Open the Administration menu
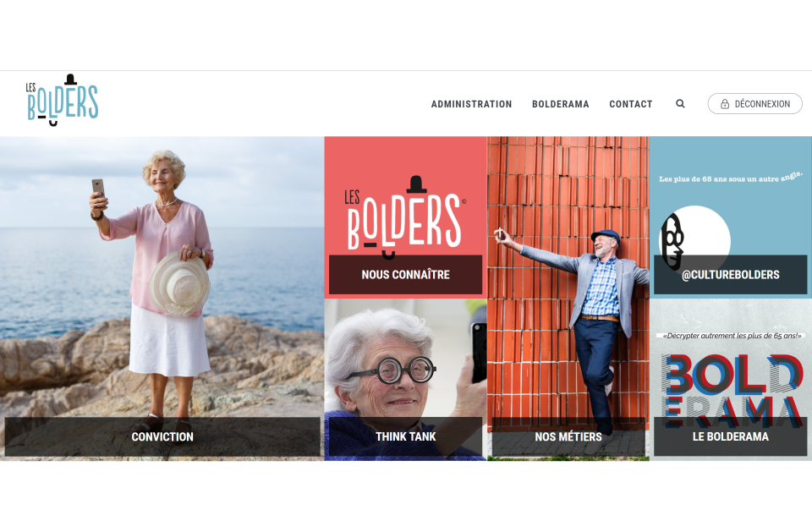Viewport: 812px width, 532px height. 471,104
